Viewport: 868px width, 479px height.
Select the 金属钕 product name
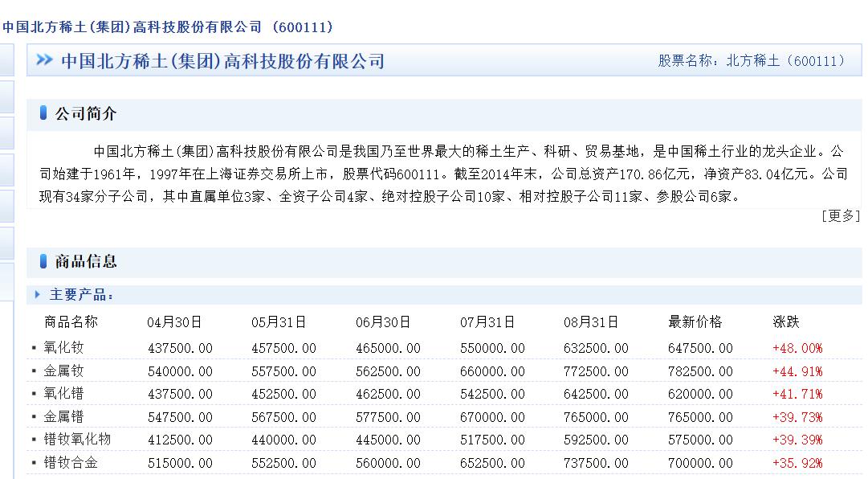pyautogui.click(x=63, y=371)
